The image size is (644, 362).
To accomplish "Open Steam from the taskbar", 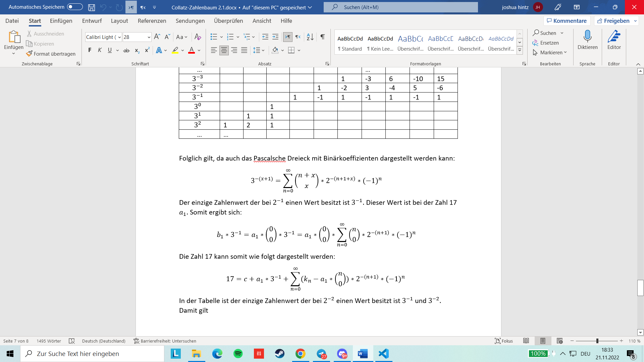I will [280, 354].
